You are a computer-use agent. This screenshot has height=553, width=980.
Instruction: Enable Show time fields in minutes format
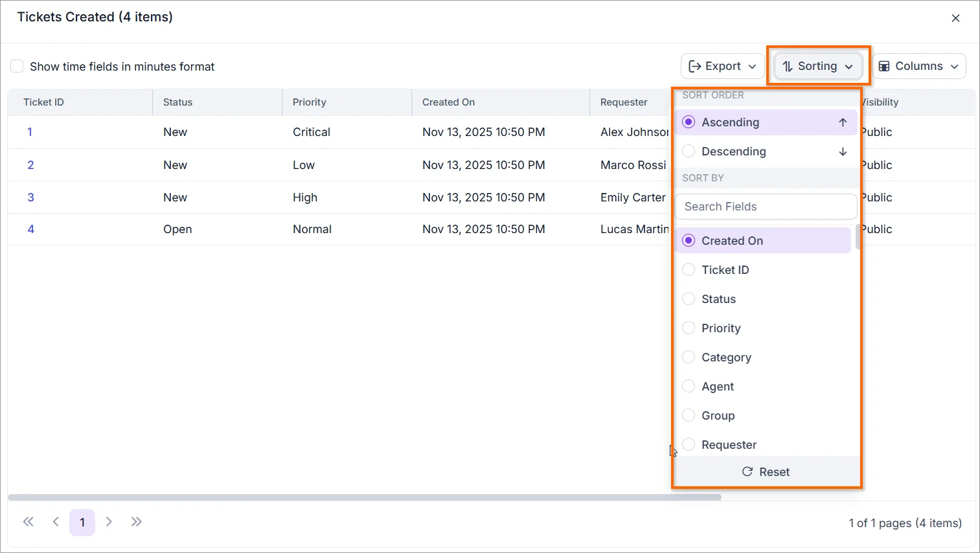[17, 66]
